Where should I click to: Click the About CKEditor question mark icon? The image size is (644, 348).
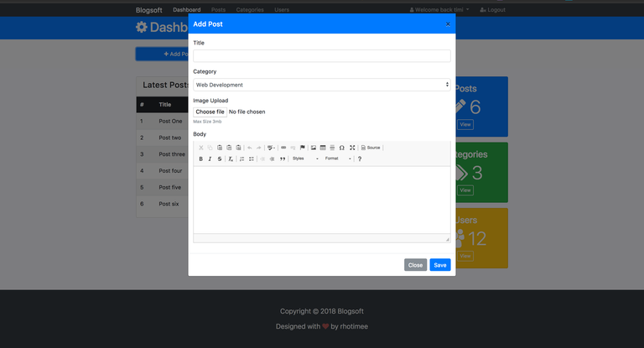tap(360, 158)
